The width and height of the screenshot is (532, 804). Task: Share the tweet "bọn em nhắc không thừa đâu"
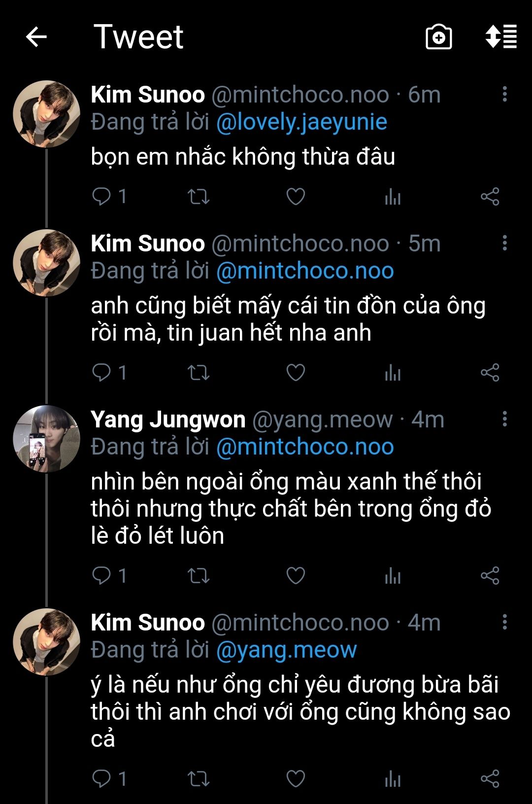coord(490,197)
